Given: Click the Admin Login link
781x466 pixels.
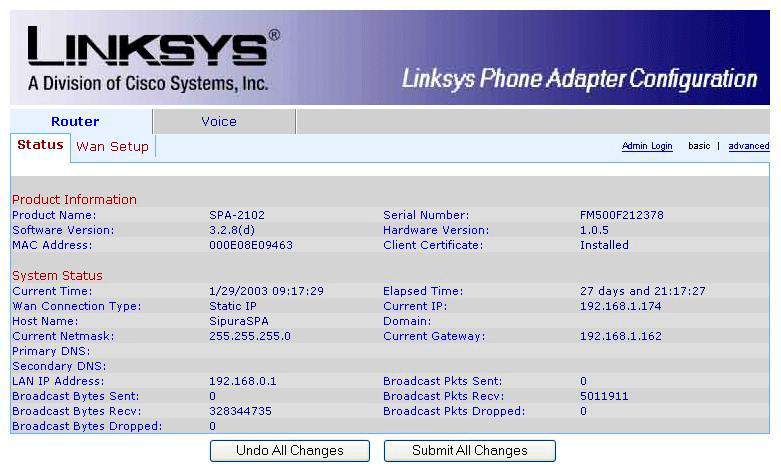Looking at the screenshot, I should pos(647,146).
